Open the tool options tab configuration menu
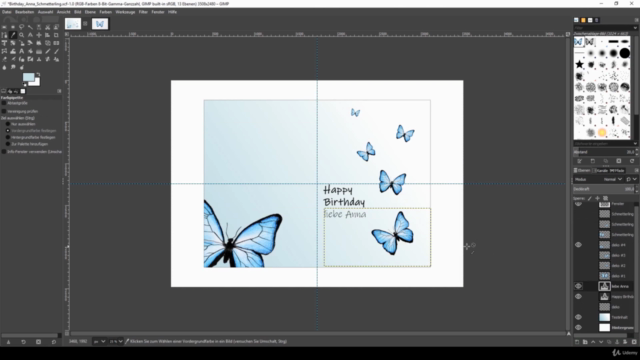Image resolution: width=640 pixels, height=360 pixels. point(59,91)
